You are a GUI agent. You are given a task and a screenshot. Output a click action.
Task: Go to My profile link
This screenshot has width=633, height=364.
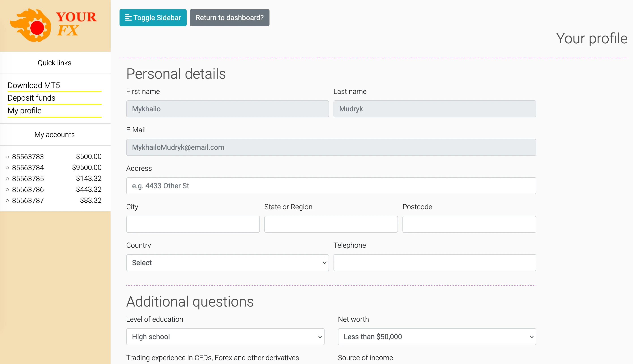pyautogui.click(x=25, y=110)
